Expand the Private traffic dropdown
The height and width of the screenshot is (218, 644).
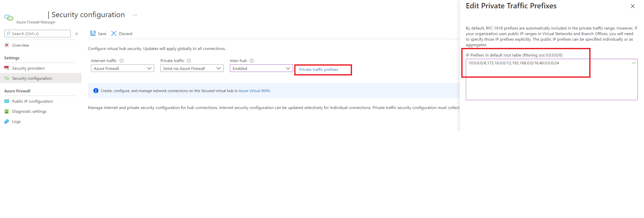coord(192,68)
